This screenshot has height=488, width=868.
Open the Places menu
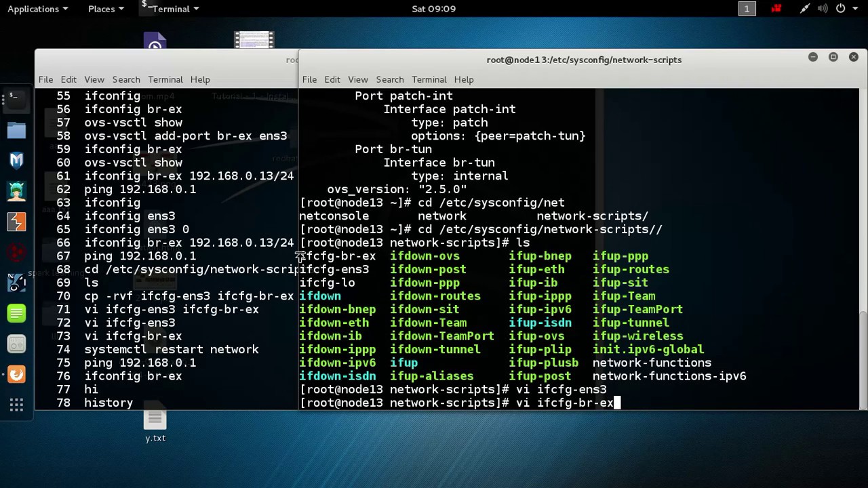coord(106,9)
